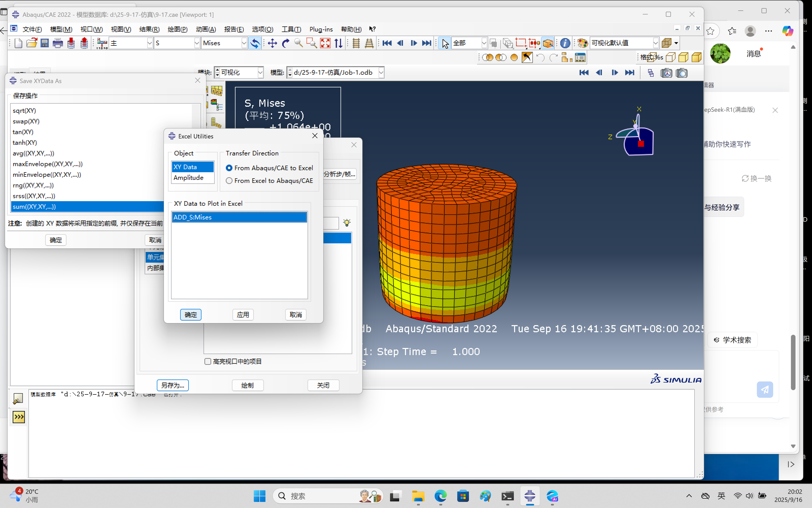Open the command line interface toggle icon
This screenshot has height=508, width=812.
tap(19, 417)
